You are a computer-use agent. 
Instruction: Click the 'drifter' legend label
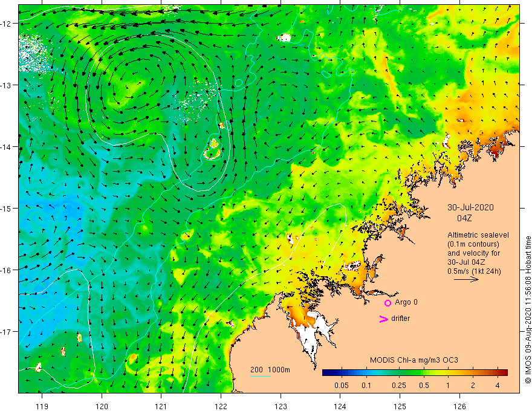tap(400, 319)
